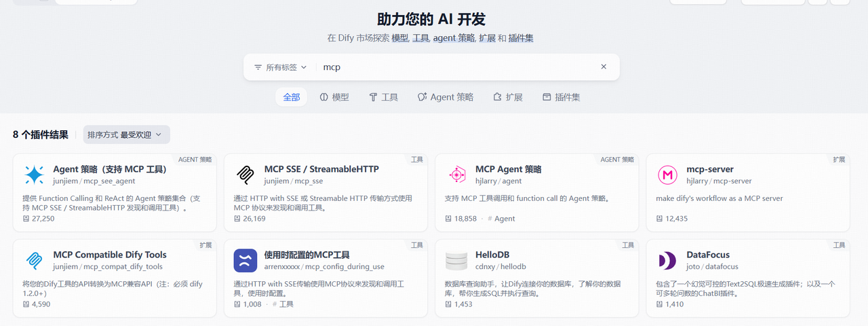868x326 pixels.
Task: Open the 所有标签 tag filter dropdown
Action: pyautogui.click(x=281, y=67)
